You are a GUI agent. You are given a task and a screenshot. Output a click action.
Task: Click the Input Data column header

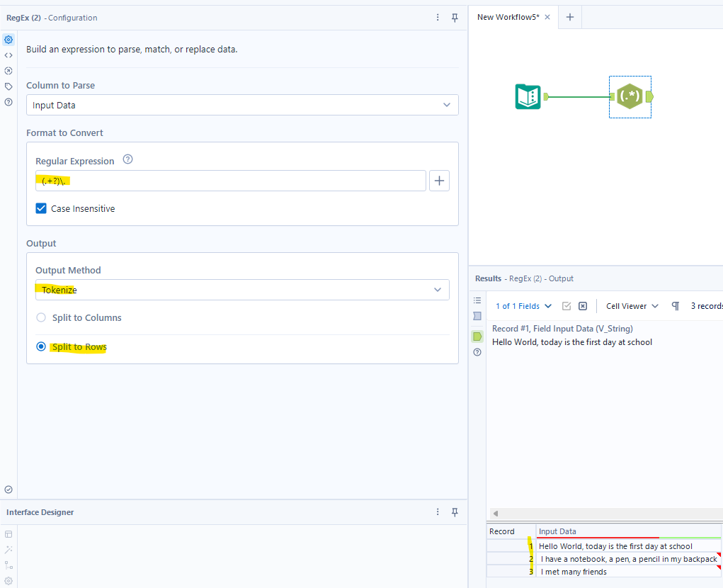click(x=628, y=531)
